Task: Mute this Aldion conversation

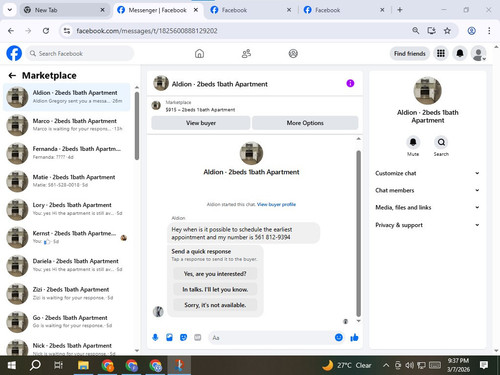Action: click(413, 142)
